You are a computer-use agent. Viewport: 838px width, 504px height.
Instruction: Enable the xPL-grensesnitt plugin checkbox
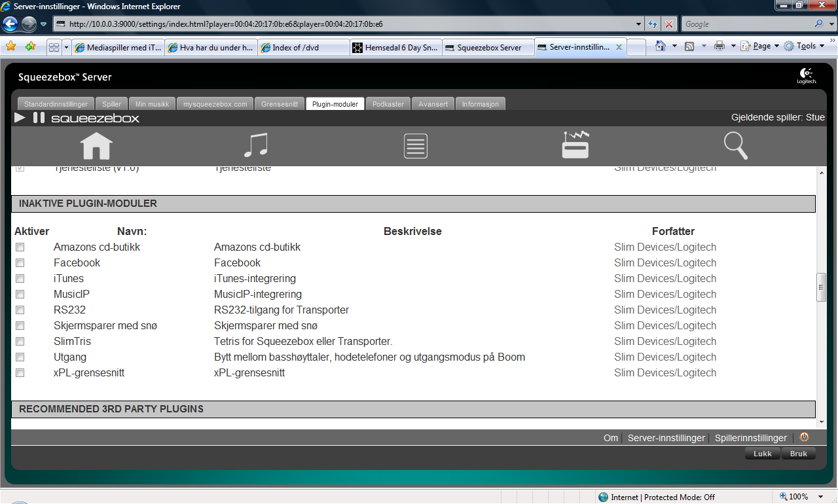(20, 373)
